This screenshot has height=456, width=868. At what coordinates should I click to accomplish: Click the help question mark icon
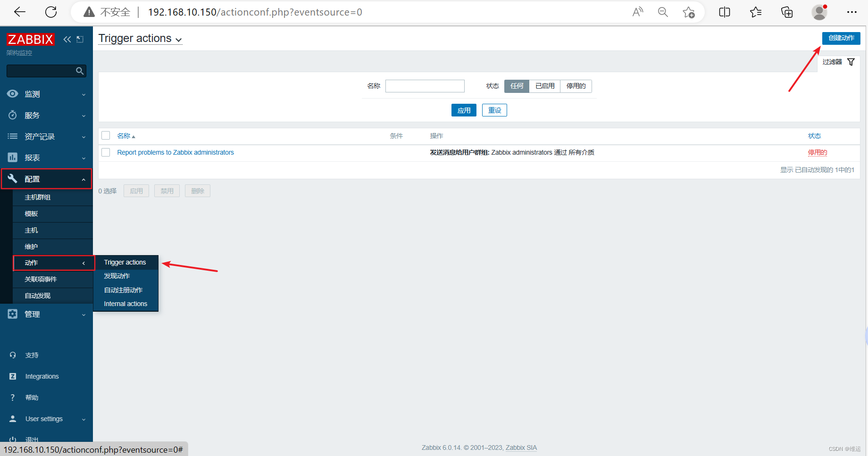(13, 398)
